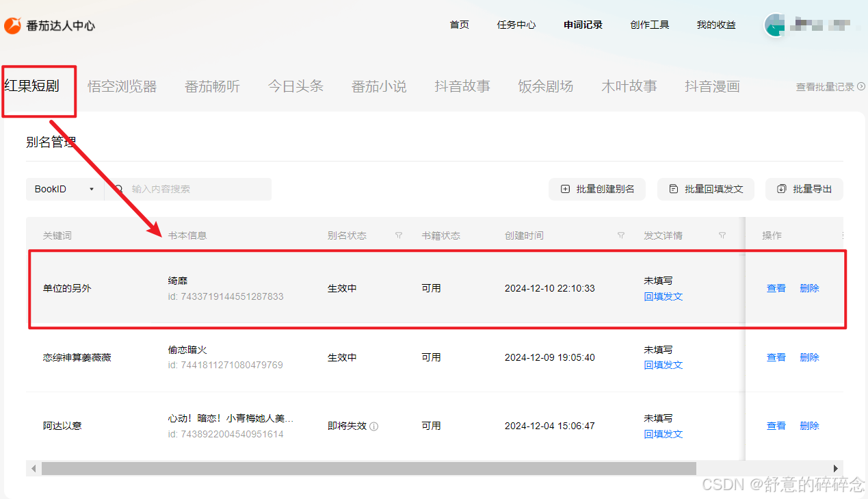Click 批量回填发文 button
Viewport: 868px width, 499px height.
coord(706,189)
